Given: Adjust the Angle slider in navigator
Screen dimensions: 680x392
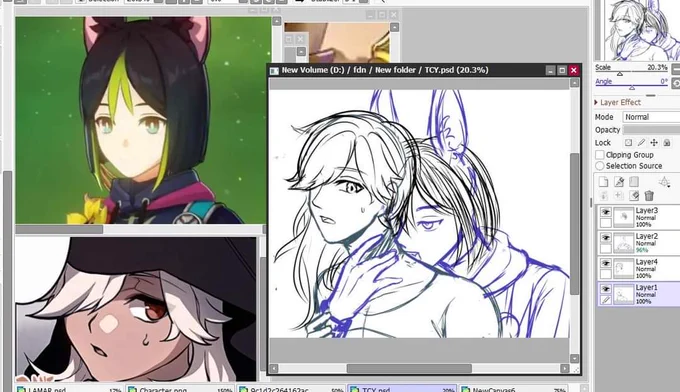Looking at the screenshot, I should click(x=631, y=87).
